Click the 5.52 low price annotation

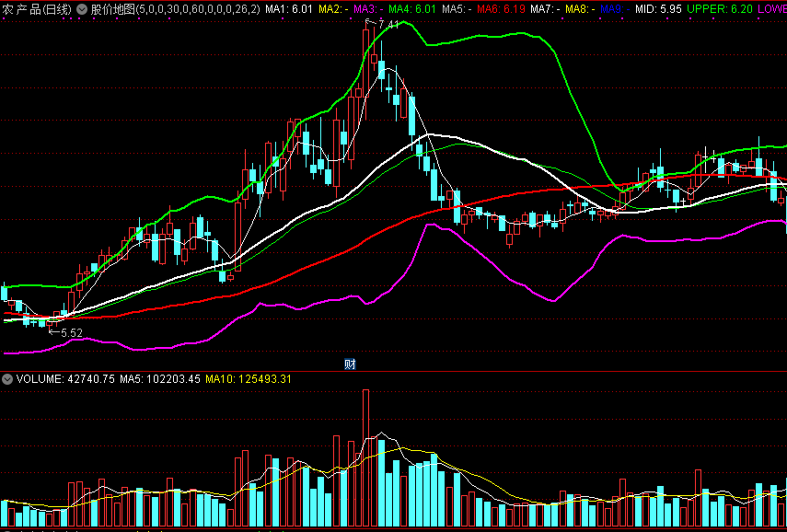(71, 333)
